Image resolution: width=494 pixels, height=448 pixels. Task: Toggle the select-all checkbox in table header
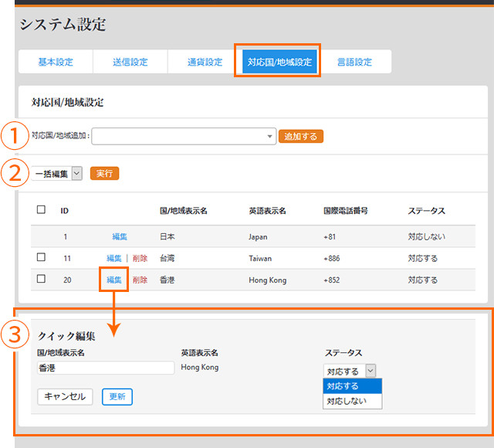[x=42, y=209]
